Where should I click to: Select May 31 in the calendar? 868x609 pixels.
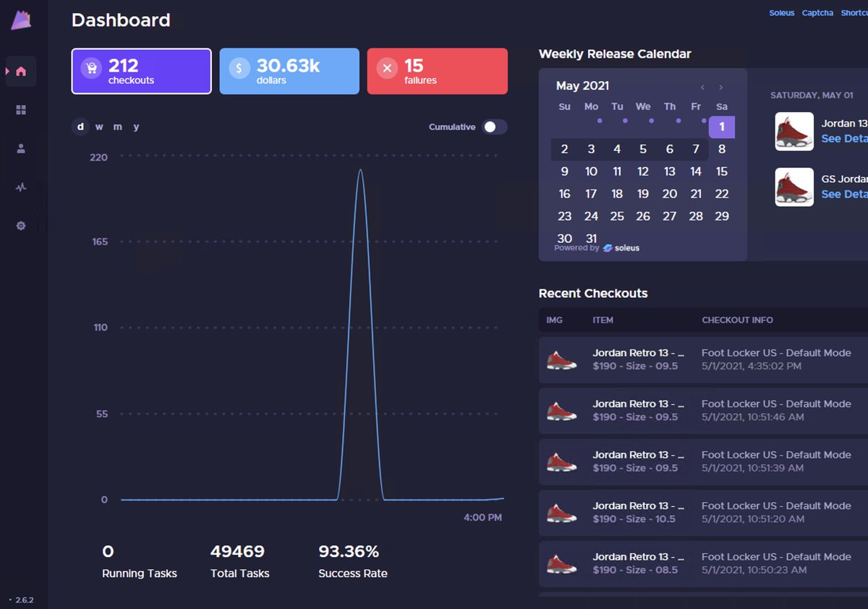pos(591,238)
